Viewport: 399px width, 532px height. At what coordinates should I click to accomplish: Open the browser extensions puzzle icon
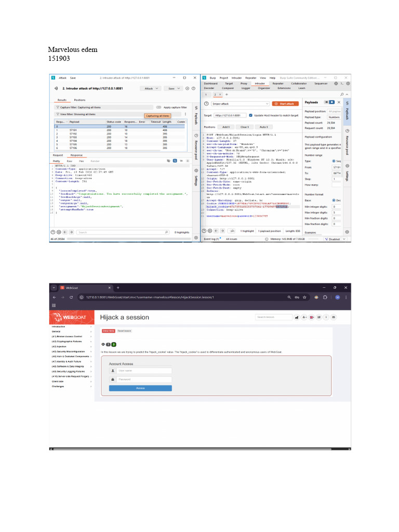(x=325, y=297)
